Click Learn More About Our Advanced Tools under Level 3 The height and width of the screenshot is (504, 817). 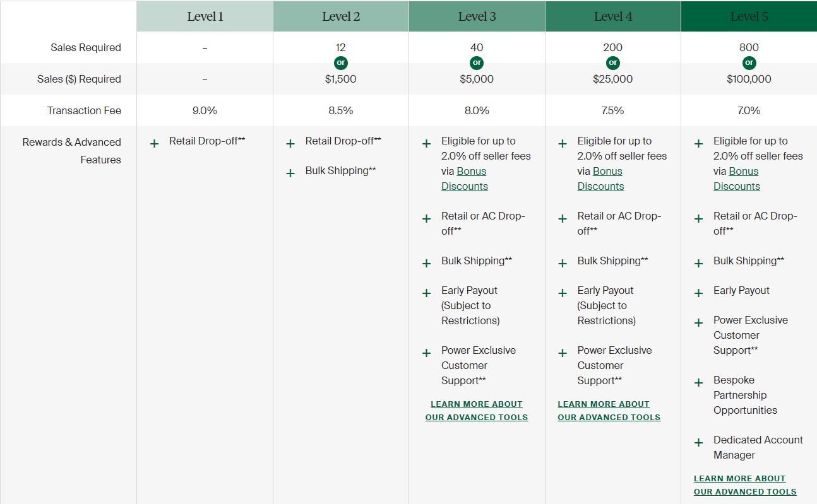pyautogui.click(x=477, y=411)
